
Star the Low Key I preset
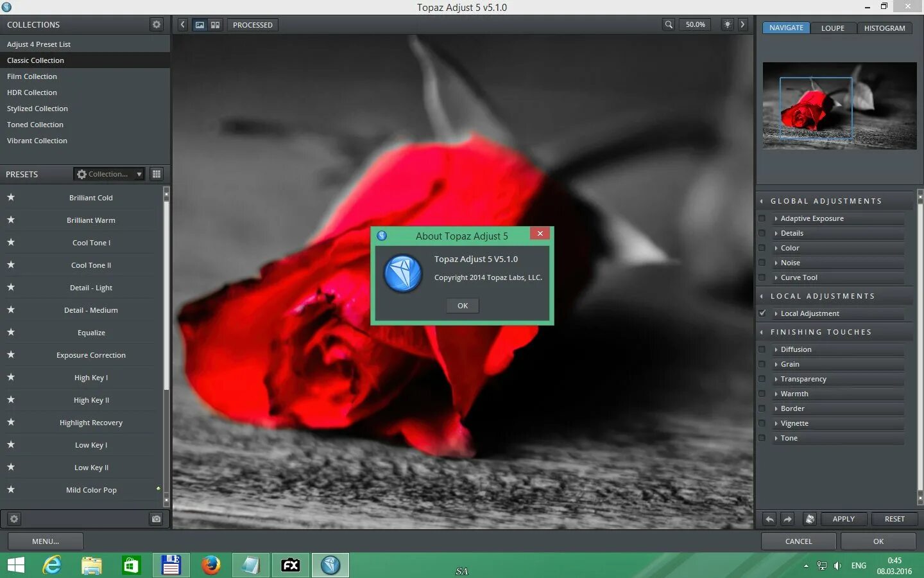[11, 444]
